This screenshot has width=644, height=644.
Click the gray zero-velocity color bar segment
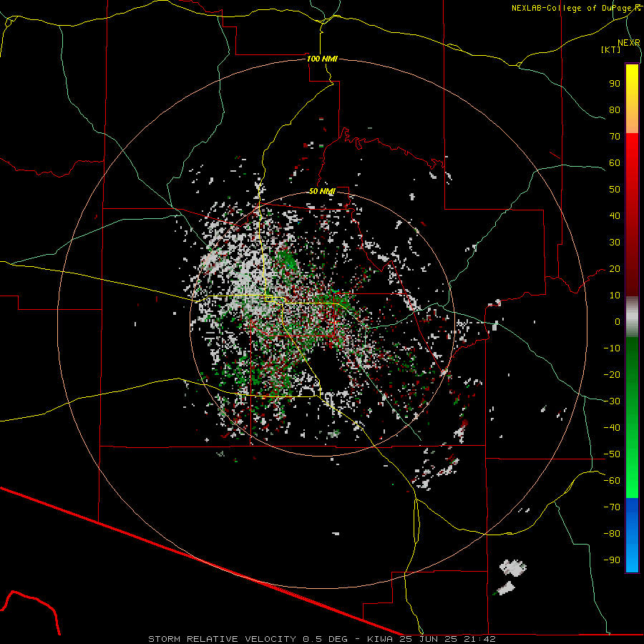pyautogui.click(x=632, y=317)
